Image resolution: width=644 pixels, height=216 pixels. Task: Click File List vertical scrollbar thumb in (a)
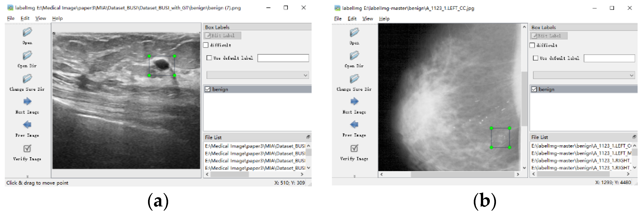pos(309,153)
